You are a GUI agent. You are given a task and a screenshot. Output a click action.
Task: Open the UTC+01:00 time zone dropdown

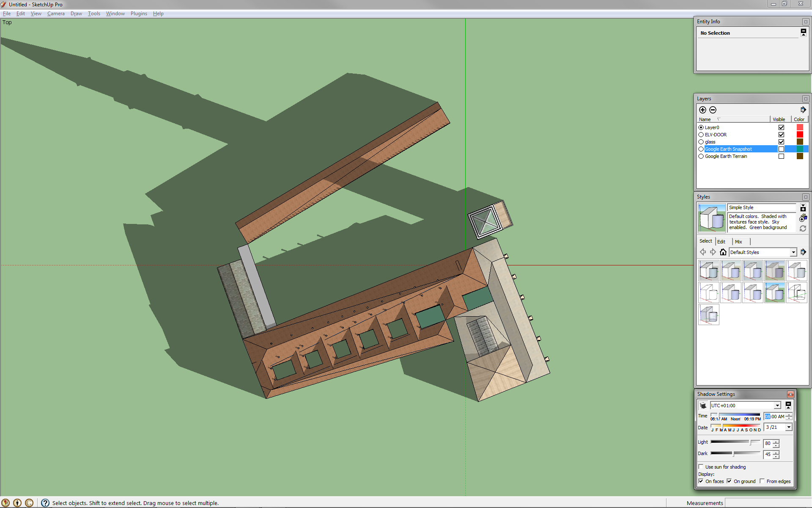coord(777,406)
